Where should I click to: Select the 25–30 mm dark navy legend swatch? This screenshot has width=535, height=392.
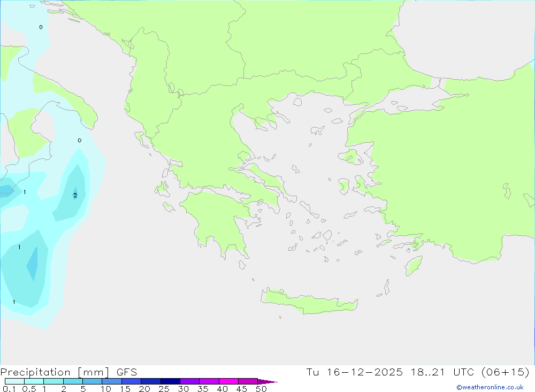click(170, 381)
